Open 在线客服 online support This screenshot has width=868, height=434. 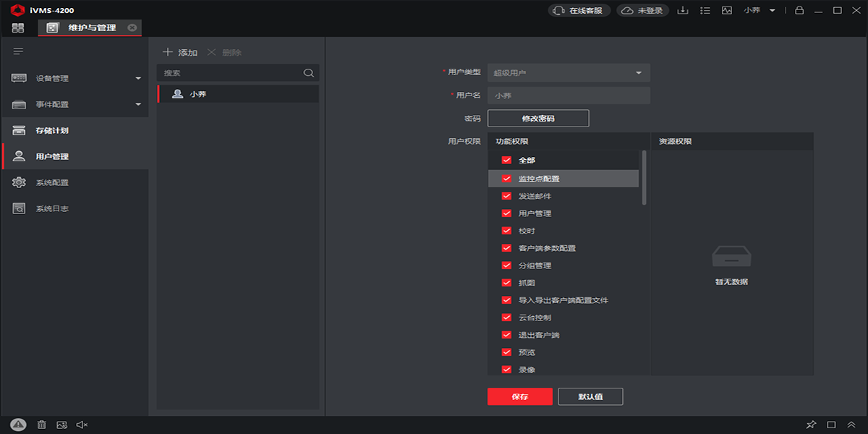point(579,10)
